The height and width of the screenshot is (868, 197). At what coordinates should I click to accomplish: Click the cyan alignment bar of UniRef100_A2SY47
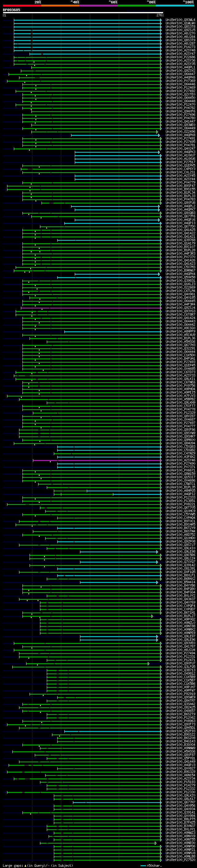(x=96, y=54)
